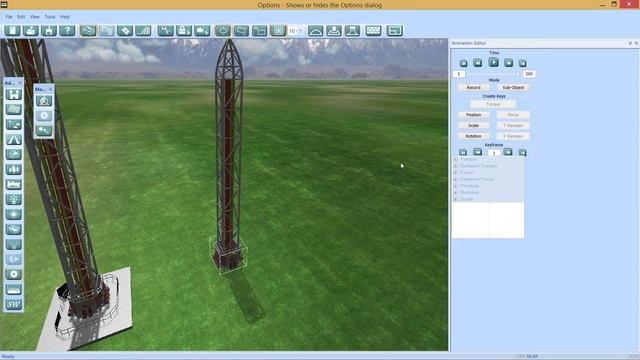Screen dimensions: 640x360
Task: Click the starburst light icon in Add palette
Action: pyautogui.click(x=13, y=214)
